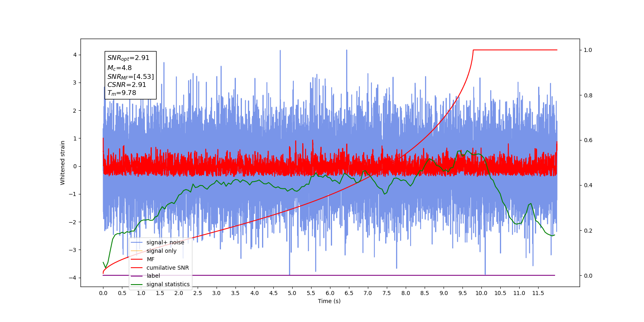Click the SNR_opt=2.91 annotation text
This screenshot has width=644, height=322.
(128, 58)
